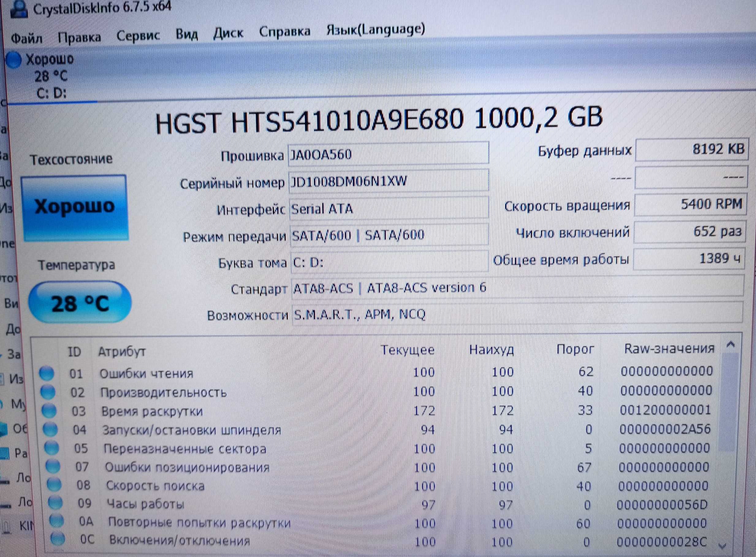Click the 1389 ч total hours value

click(689, 259)
